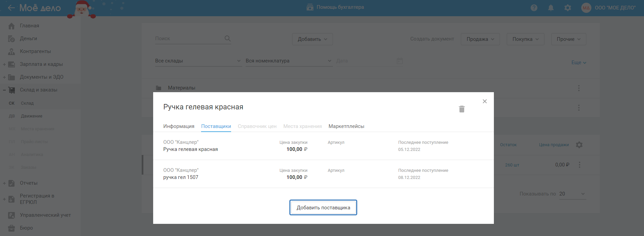
Task: Open the date calendar picker icon
Action: 399,61
